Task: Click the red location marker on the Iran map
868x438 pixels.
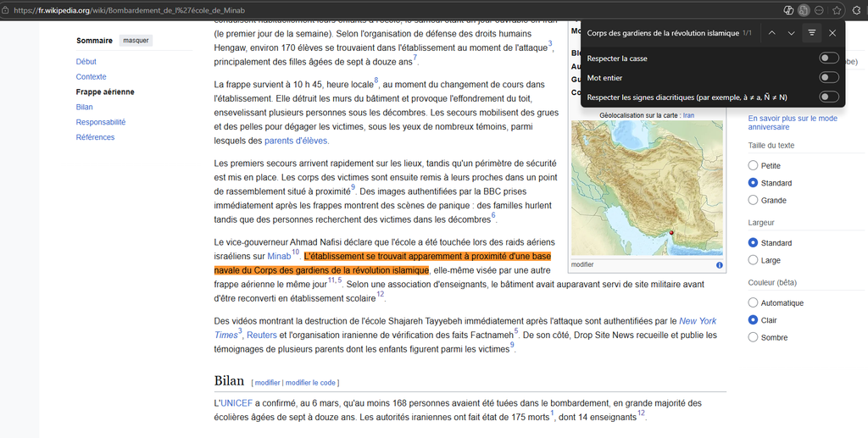Action: (x=670, y=232)
